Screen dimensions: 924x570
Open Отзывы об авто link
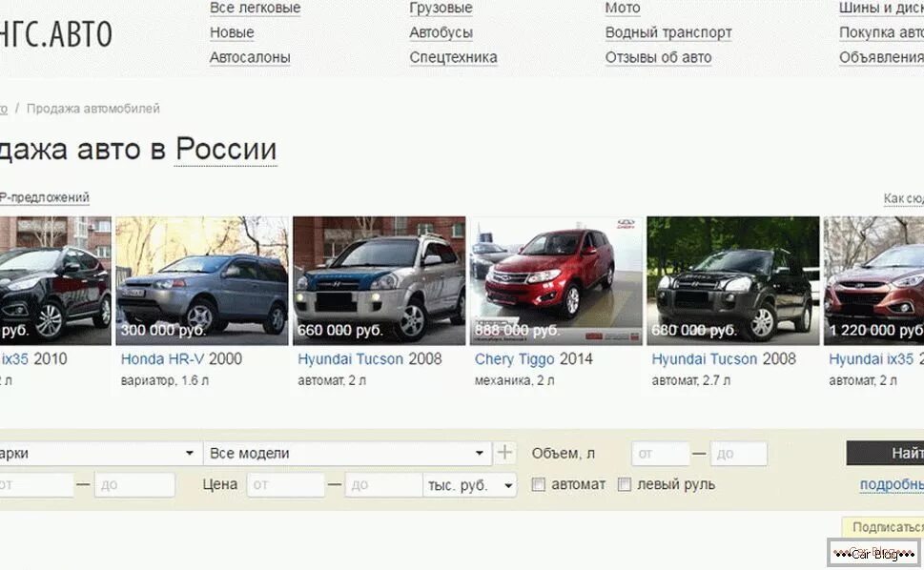point(658,58)
